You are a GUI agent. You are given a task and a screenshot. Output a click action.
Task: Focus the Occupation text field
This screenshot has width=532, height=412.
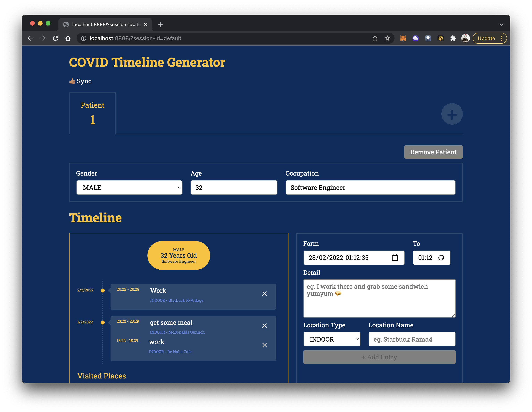click(370, 187)
